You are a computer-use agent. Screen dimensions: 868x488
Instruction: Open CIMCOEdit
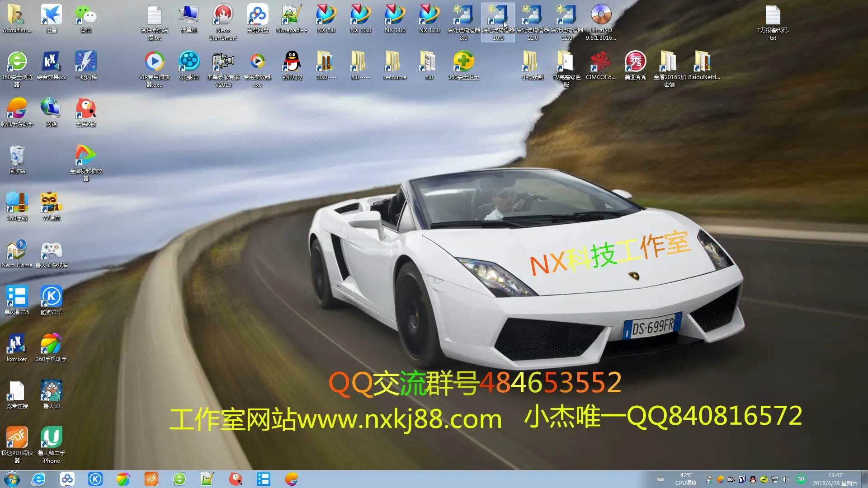pyautogui.click(x=600, y=63)
